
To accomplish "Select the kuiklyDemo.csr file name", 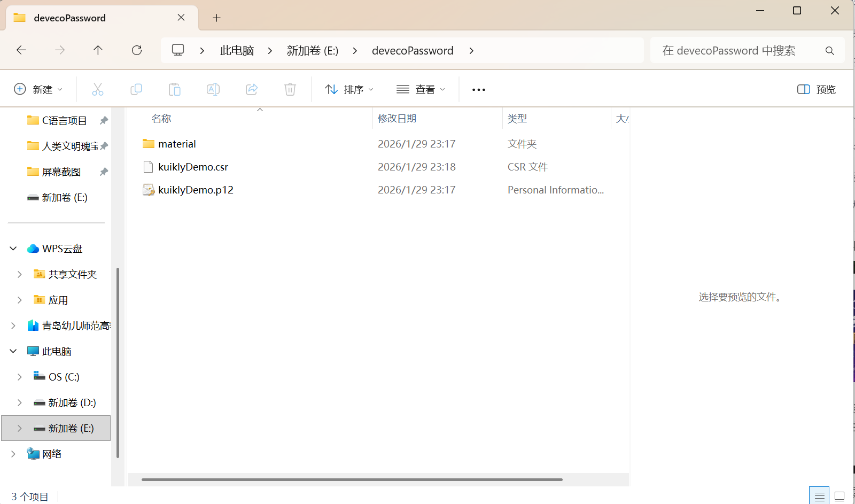I will pos(193,167).
